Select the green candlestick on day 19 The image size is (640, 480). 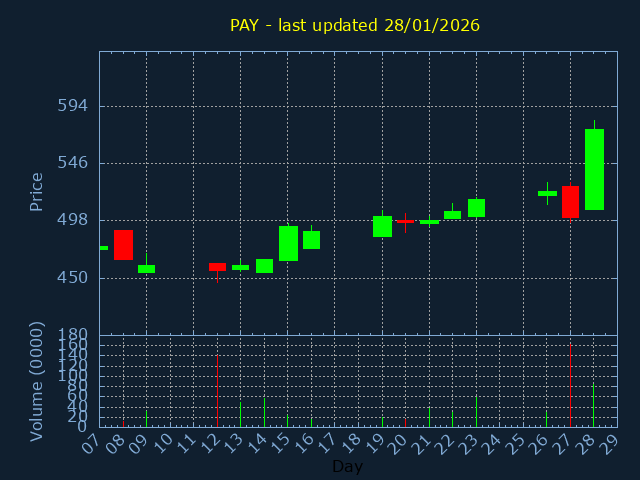[382, 226]
